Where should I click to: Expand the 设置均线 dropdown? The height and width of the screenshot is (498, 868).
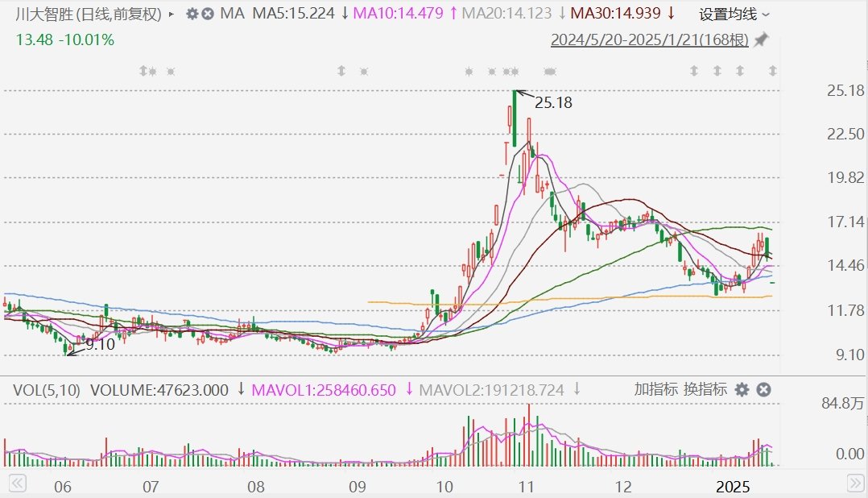click(734, 14)
